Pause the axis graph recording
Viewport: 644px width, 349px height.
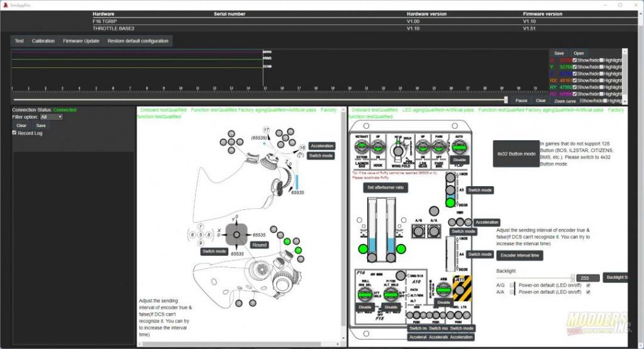pyautogui.click(x=521, y=101)
